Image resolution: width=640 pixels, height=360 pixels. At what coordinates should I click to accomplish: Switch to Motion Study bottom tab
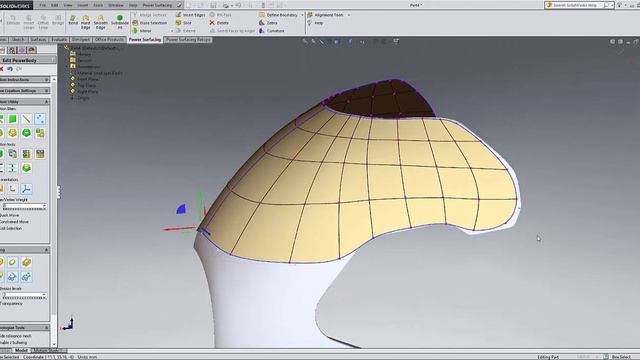(48, 350)
